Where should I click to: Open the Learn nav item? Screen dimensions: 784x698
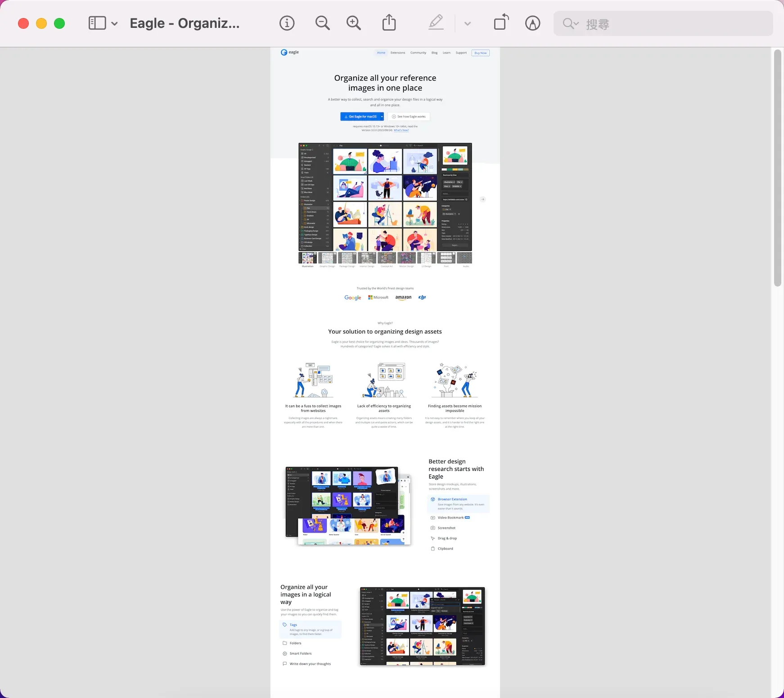[x=446, y=53]
